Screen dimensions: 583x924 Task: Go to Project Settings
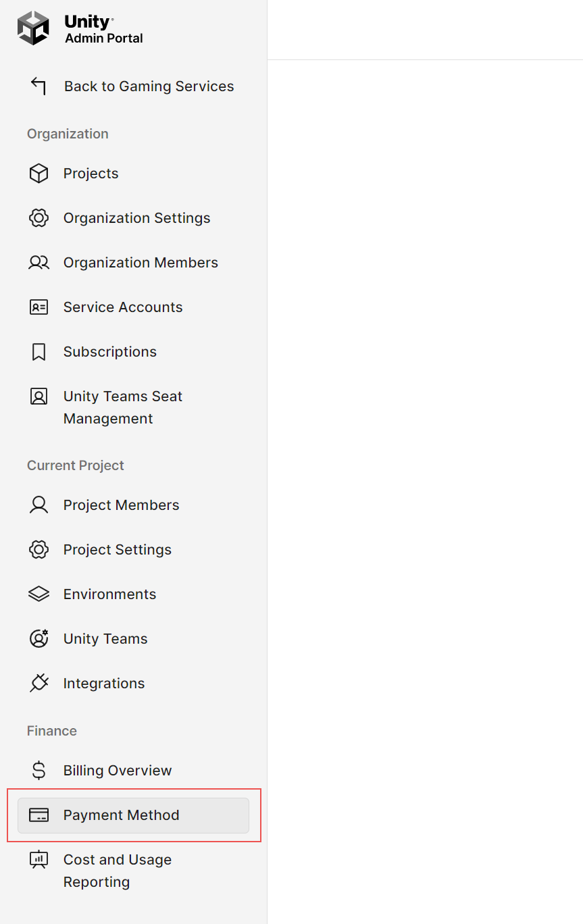(x=134, y=550)
